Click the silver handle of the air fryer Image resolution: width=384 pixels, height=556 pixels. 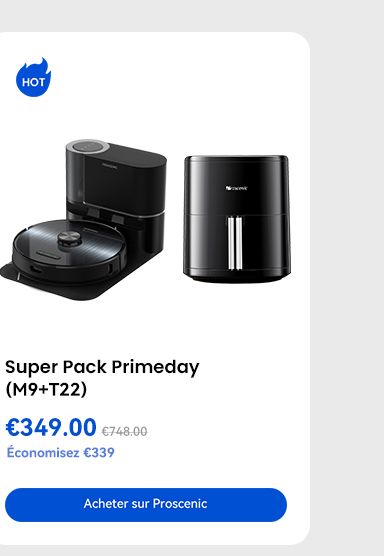(x=235, y=243)
